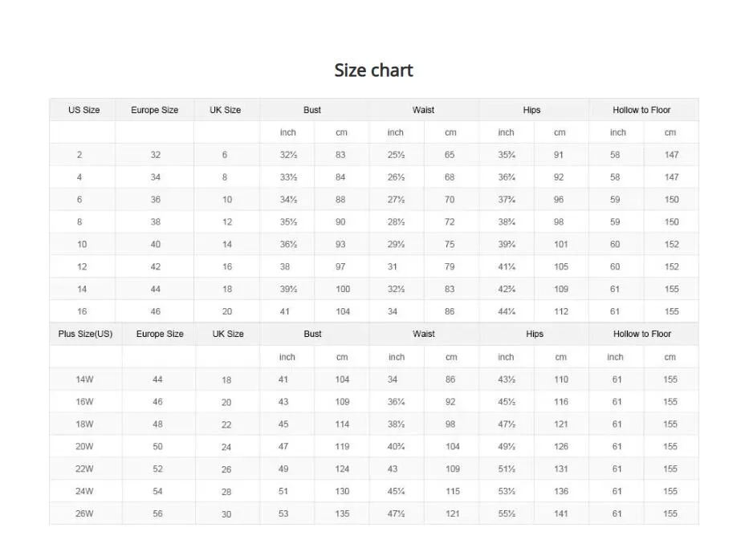Select the "Hollow to Floor" header in top table
749x560 pixels.
(641, 110)
